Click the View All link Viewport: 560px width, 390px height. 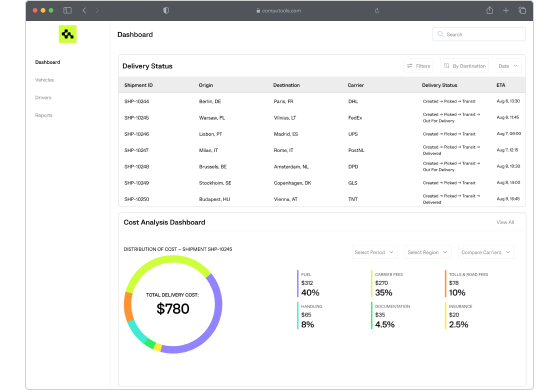[505, 222]
